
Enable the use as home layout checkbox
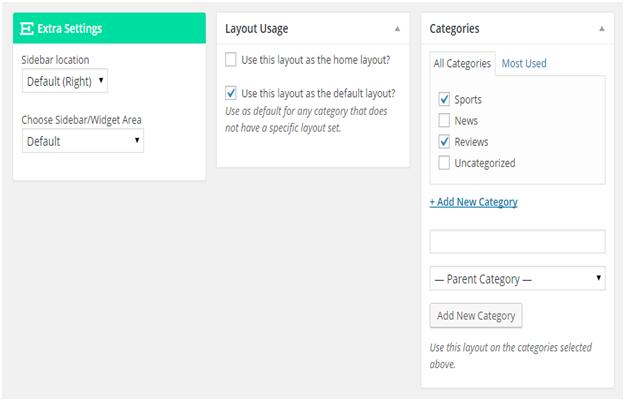tap(232, 60)
